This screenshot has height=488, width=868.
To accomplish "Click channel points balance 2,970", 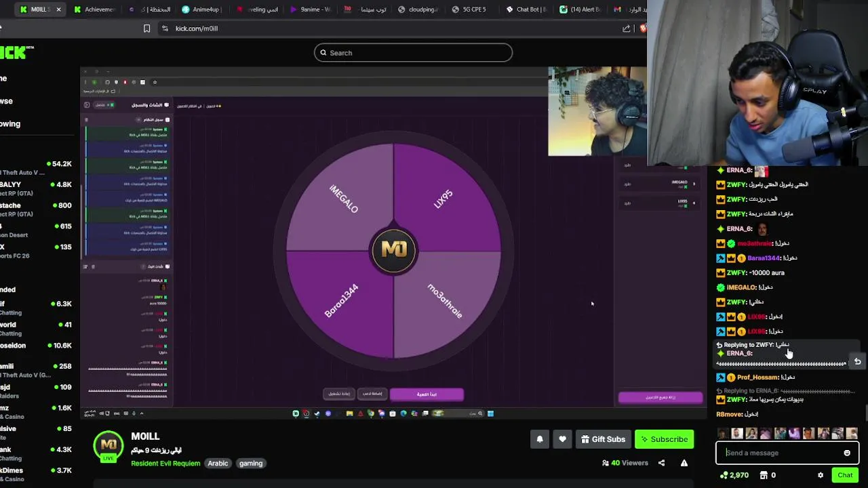I will point(734,475).
